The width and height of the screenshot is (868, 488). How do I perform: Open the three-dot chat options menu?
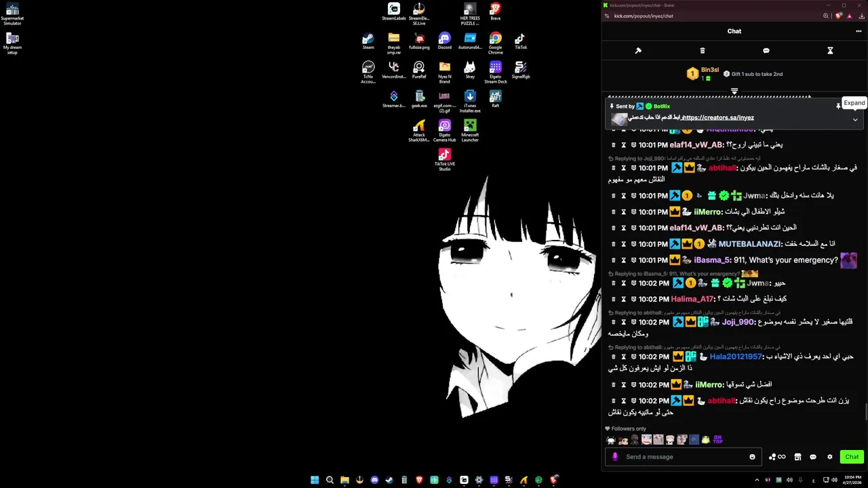859,31
